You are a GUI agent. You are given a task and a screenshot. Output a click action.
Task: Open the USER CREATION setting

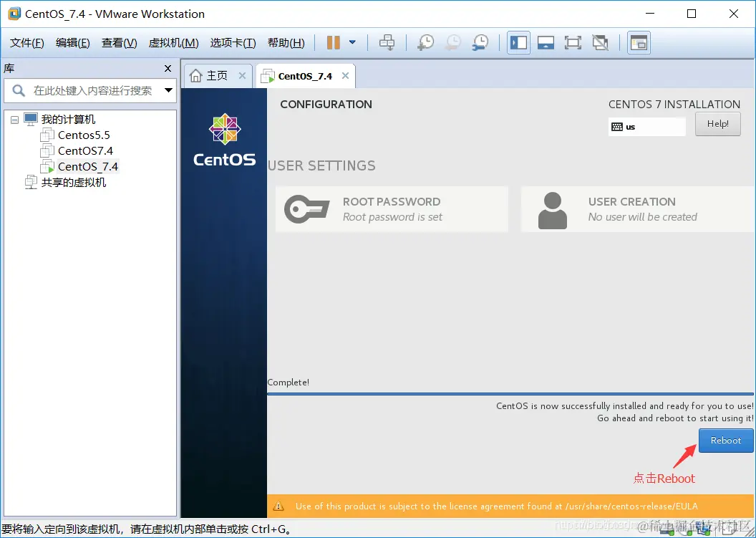pos(637,209)
